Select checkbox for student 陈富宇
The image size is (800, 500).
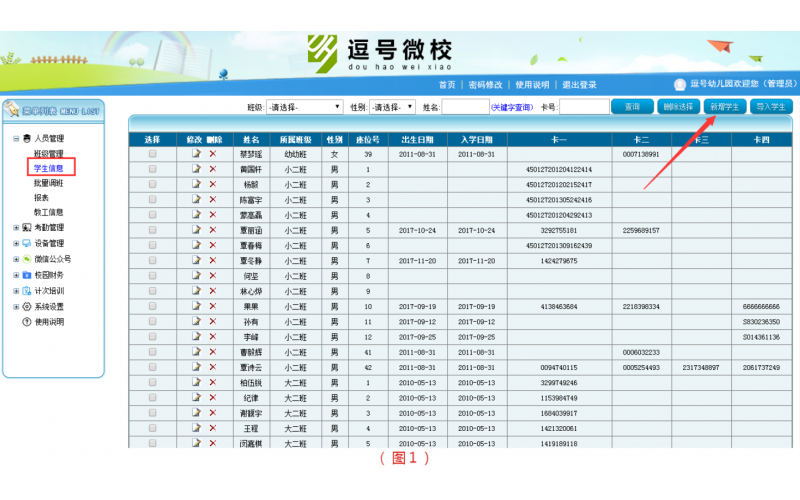[153, 199]
